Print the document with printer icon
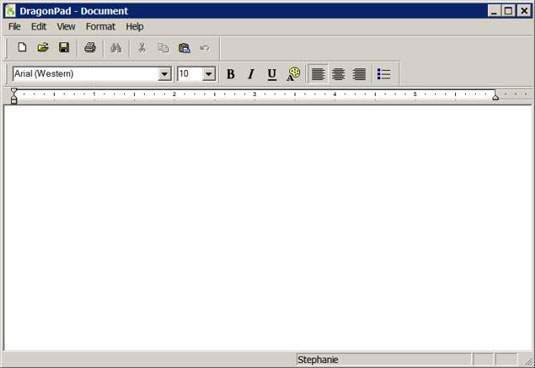 click(x=90, y=47)
